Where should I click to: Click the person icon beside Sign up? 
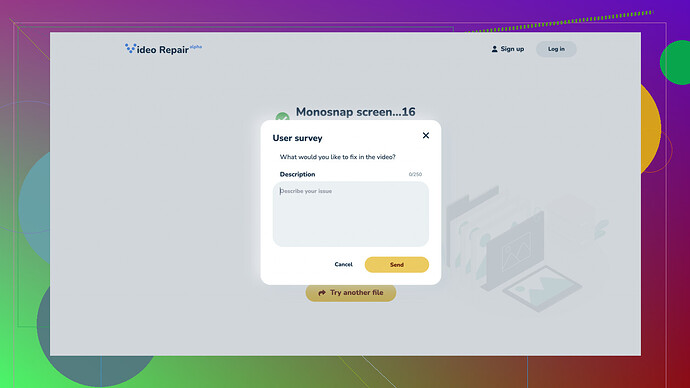pos(494,49)
